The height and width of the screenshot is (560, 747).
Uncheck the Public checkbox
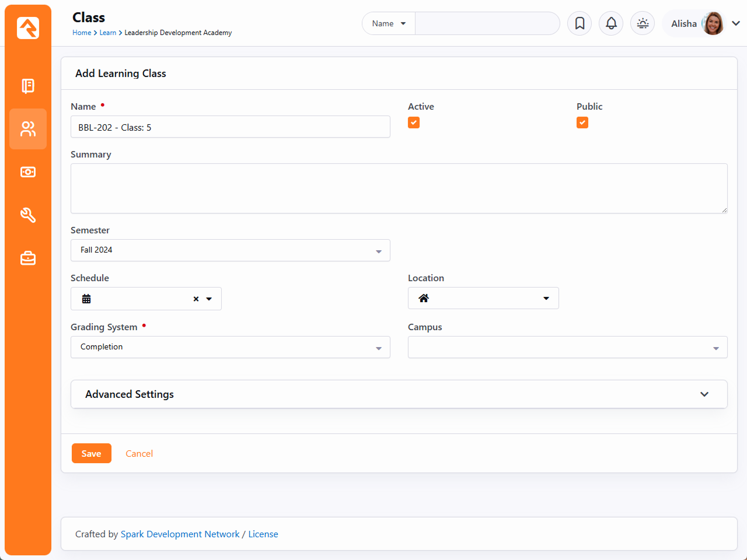[582, 123]
